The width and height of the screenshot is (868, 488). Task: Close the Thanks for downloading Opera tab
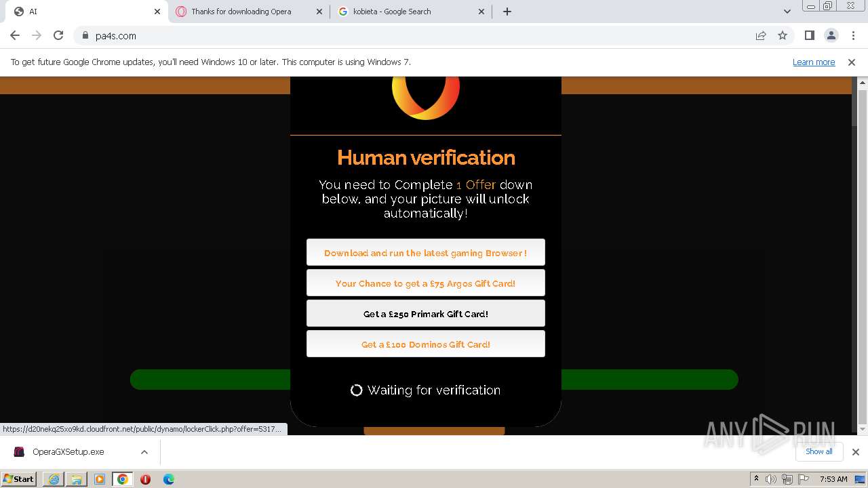pos(319,12)
